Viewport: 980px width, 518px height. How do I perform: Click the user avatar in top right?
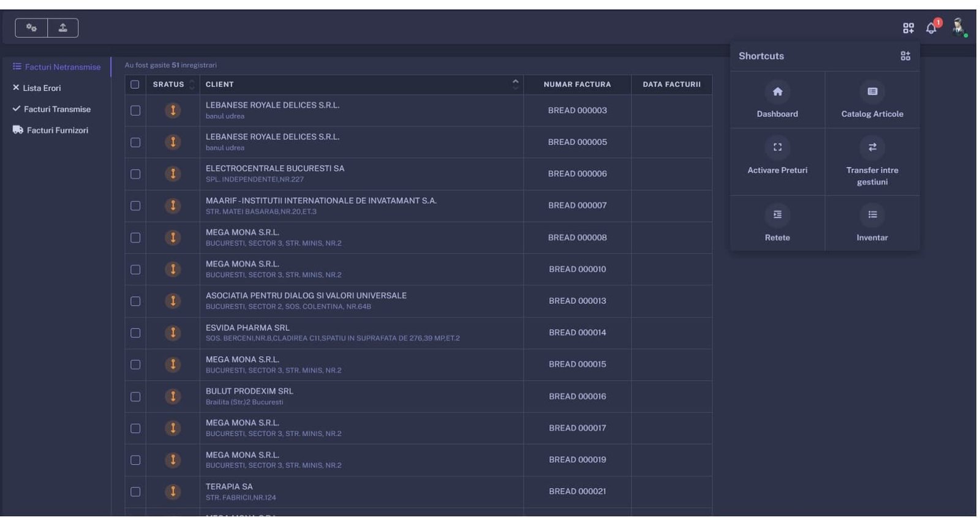coord(959,27)
